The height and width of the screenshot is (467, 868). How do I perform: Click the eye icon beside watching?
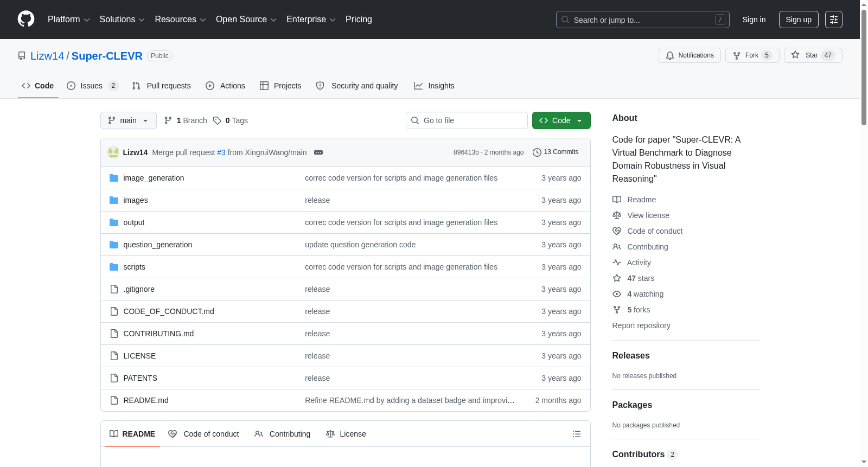tap(617, 294)
